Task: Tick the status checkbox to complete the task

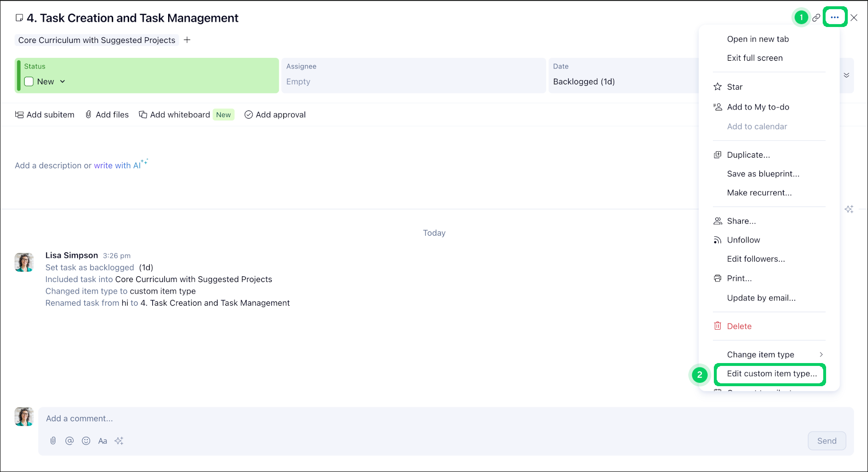Action: [x=28, y=81]
